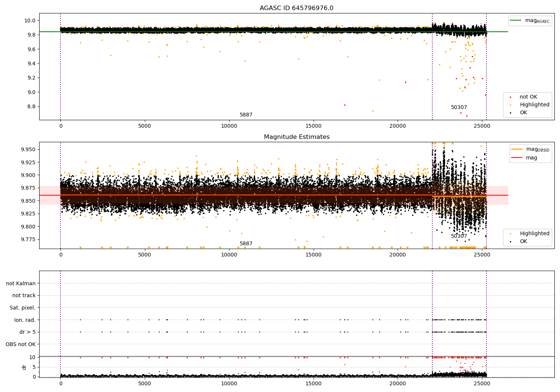Click y-axis tick '9.6' in top plot
560x392 pixels.
pyautogui.click(x=31, y=49)
